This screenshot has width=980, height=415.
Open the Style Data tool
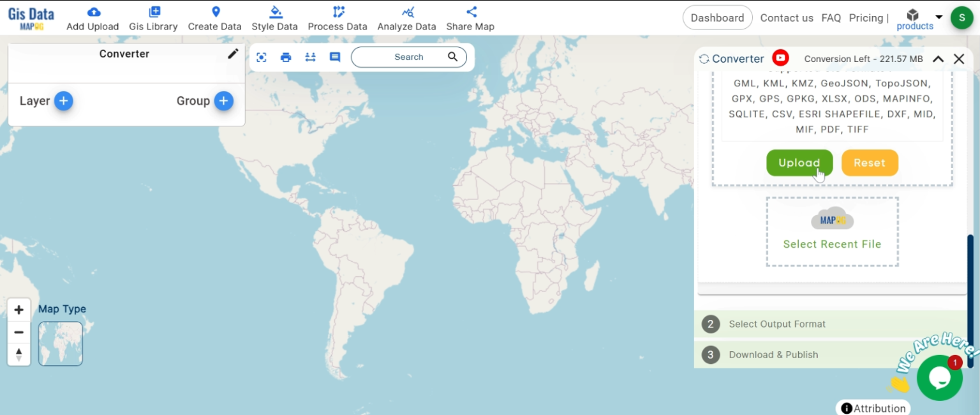(274, 18)
